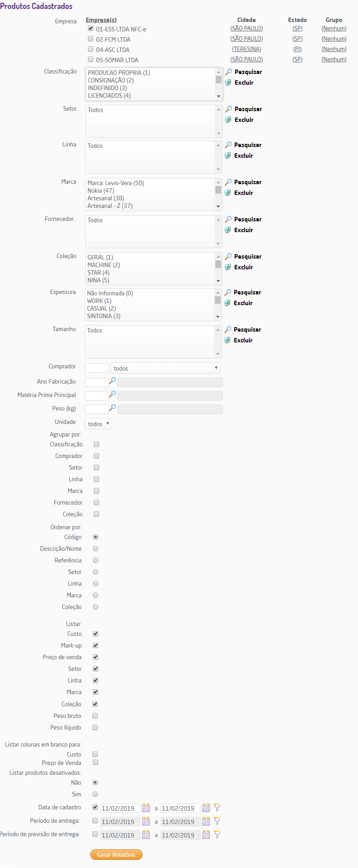Click the Matéria Prima Principal code field
Viewport: 358px width, 868px height.
[x=96, y=395]
